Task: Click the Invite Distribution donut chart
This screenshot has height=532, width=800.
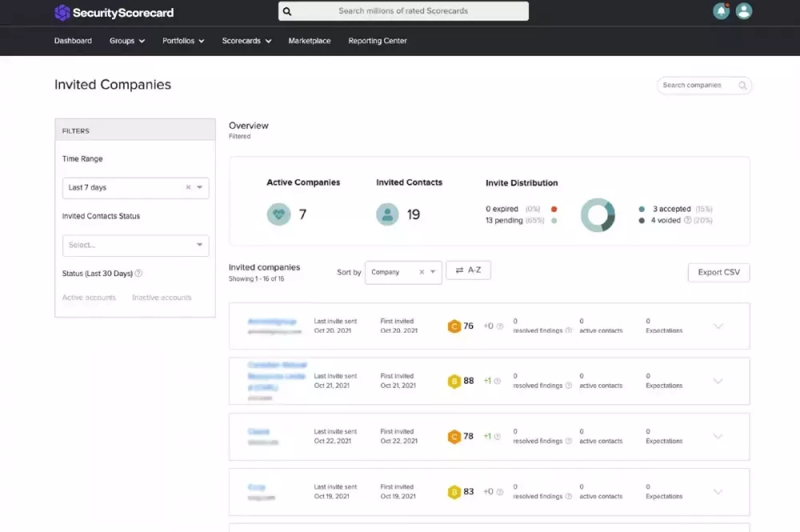Action: 598,214
